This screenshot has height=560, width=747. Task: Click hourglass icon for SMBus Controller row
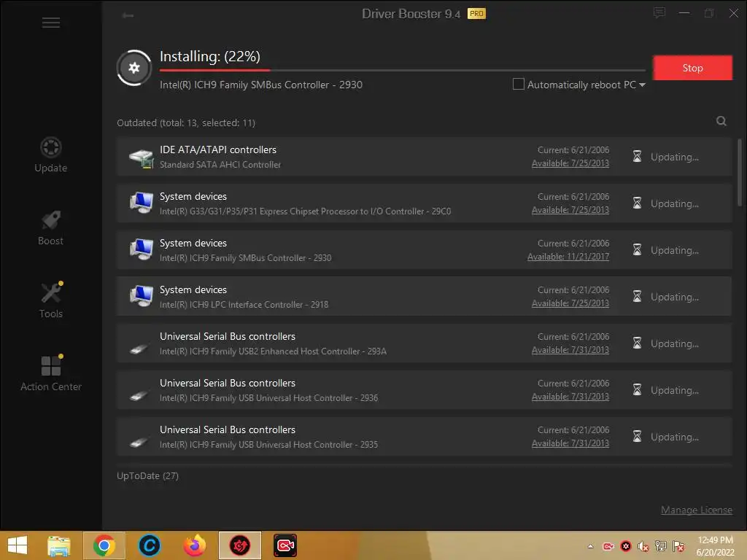[x=637, y=249]
